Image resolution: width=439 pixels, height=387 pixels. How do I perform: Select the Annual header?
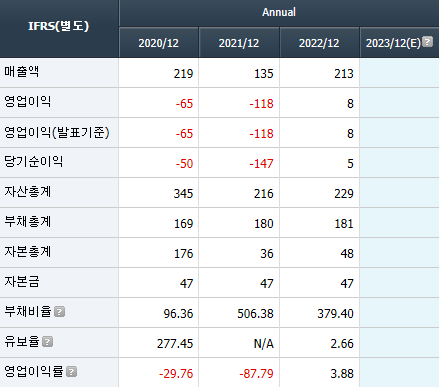(x=279, y=13)
